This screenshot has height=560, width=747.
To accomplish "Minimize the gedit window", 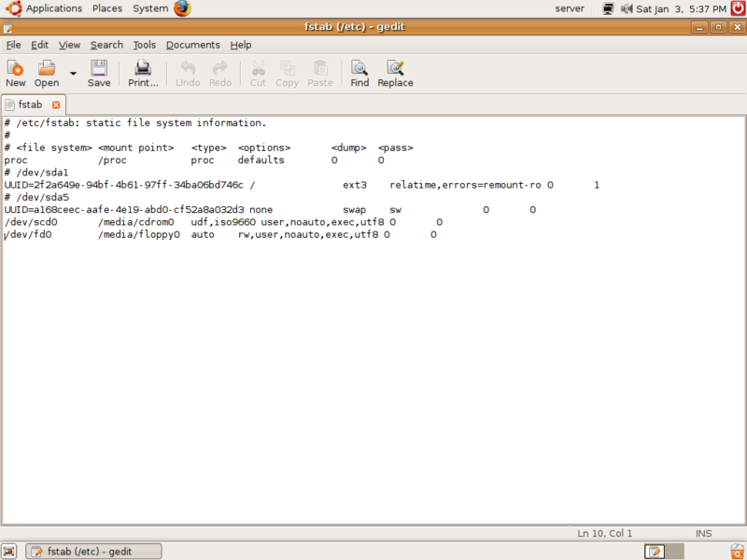I will point(698,27).
